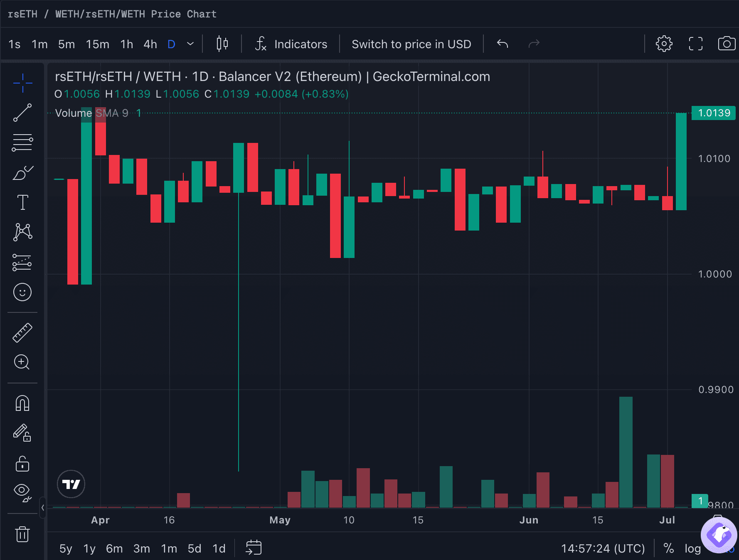Switch to the 4h timeframe
Image resolution: width=739 pixels, height=560 pixels.
point(150,44)
